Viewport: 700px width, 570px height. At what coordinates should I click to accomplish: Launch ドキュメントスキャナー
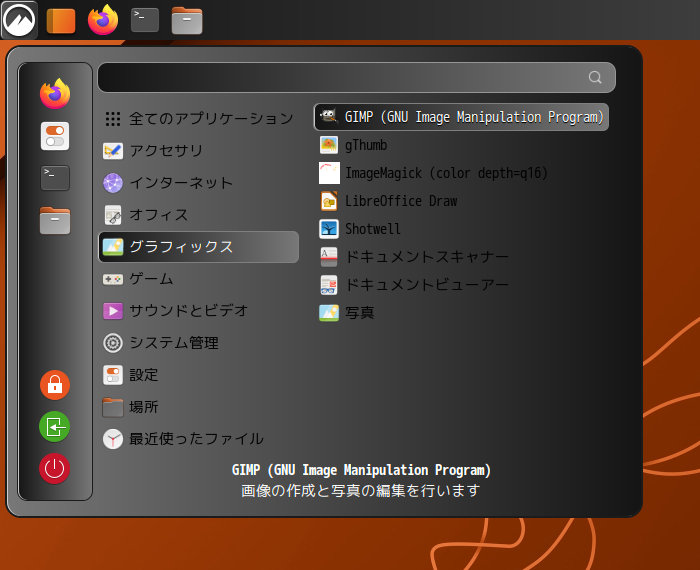(461, 257)
